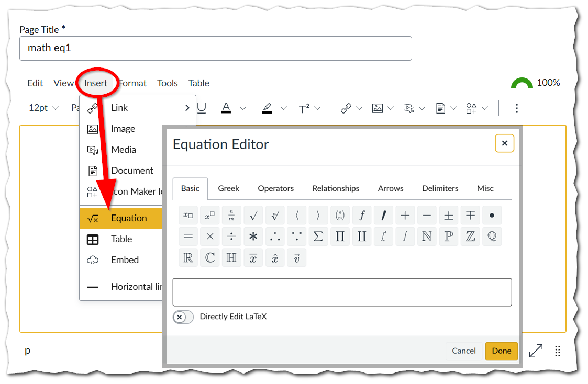Insert vector arrow v symbol
The image size is (588, 384).
point(297,258)
